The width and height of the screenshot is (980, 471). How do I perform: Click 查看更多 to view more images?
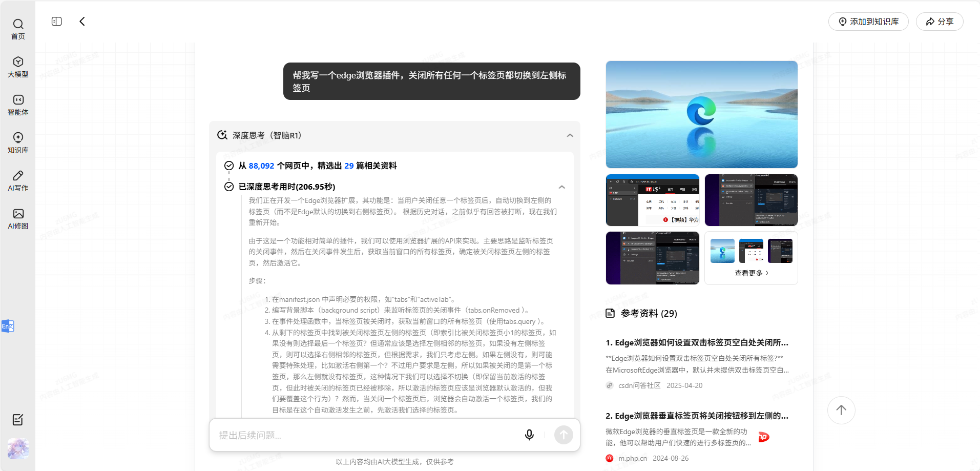[x=752, y=273]
